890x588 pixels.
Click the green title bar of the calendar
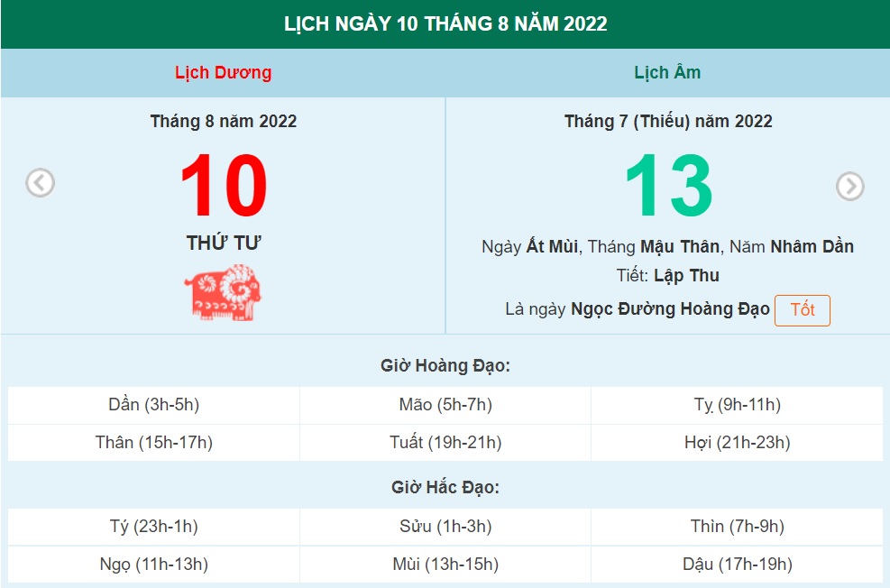445,24
